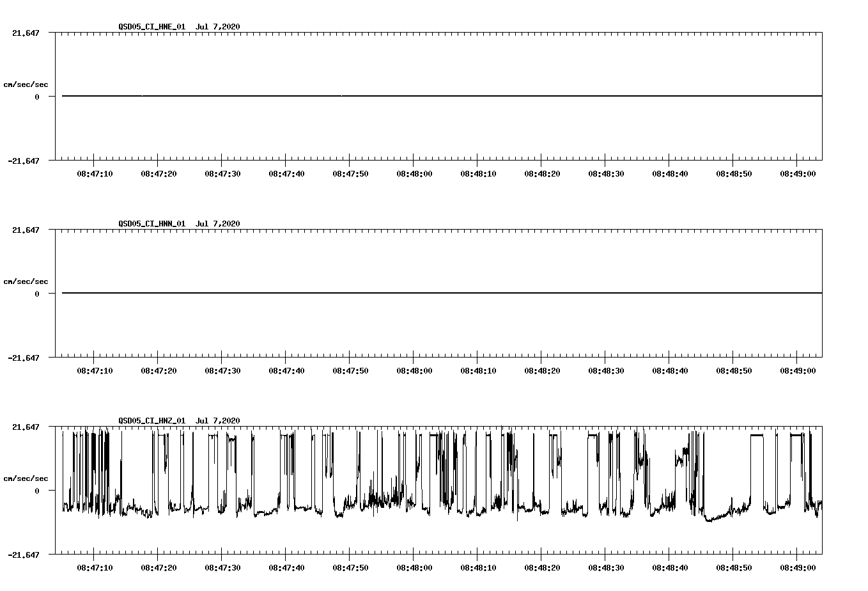Click the HNZ chart's 21.647 upper limit
The height and width of the screenshot is (591, 868).
[26, 427]
